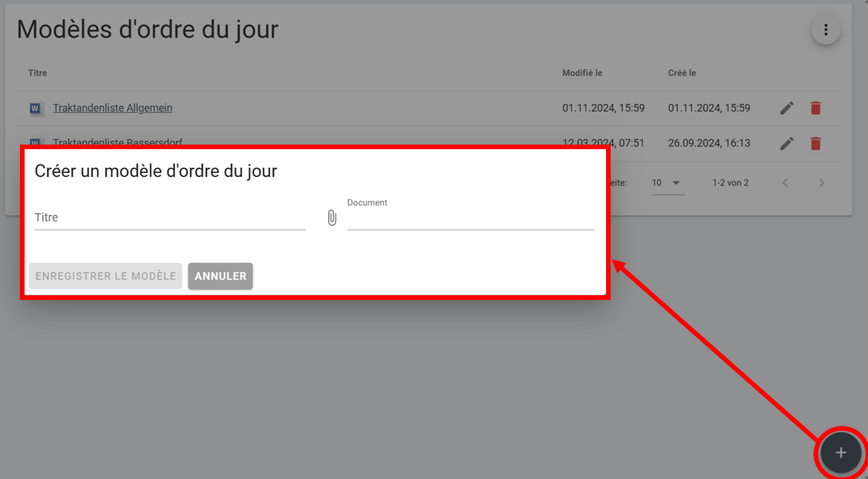Go to the previous page chevron
The height and width of the screenshot is (479, 868).
coord(785,183)
